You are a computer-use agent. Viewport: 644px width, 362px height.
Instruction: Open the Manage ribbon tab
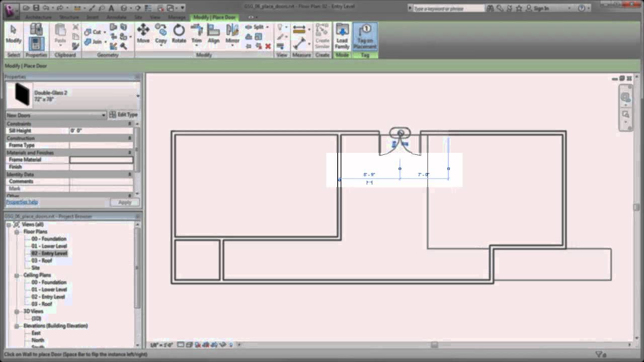tap(177, 17)
